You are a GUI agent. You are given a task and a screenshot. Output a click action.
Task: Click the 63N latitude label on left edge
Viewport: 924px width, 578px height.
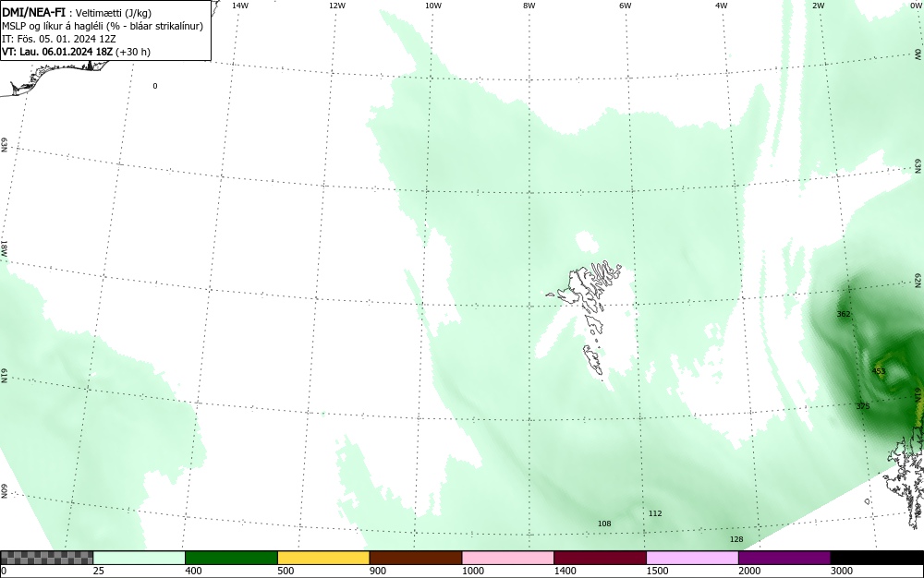click(x=4, y=145)
